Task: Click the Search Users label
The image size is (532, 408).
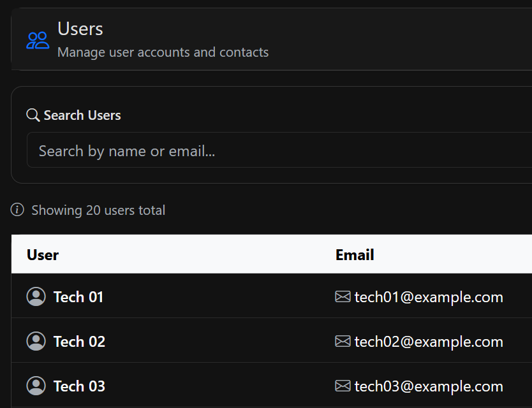Action: 82,115
